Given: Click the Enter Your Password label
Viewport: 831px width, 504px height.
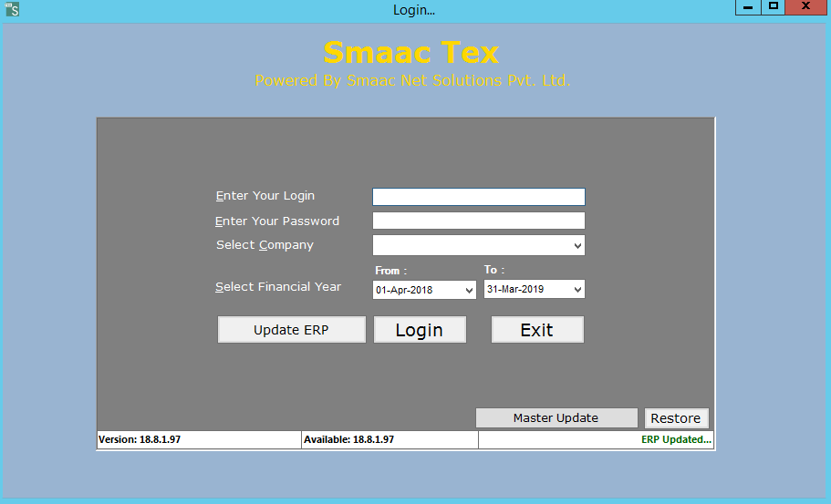Looking at the screenshot, I should point(276,221).
